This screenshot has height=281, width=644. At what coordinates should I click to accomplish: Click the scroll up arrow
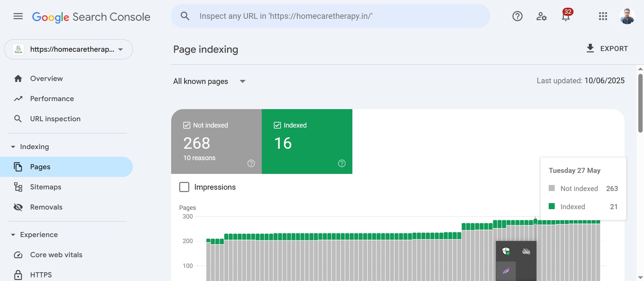click(x=640, y=69)
